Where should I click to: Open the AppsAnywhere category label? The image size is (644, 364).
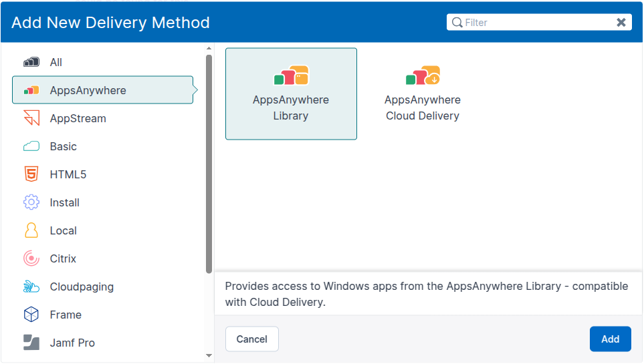pos(88,90)
